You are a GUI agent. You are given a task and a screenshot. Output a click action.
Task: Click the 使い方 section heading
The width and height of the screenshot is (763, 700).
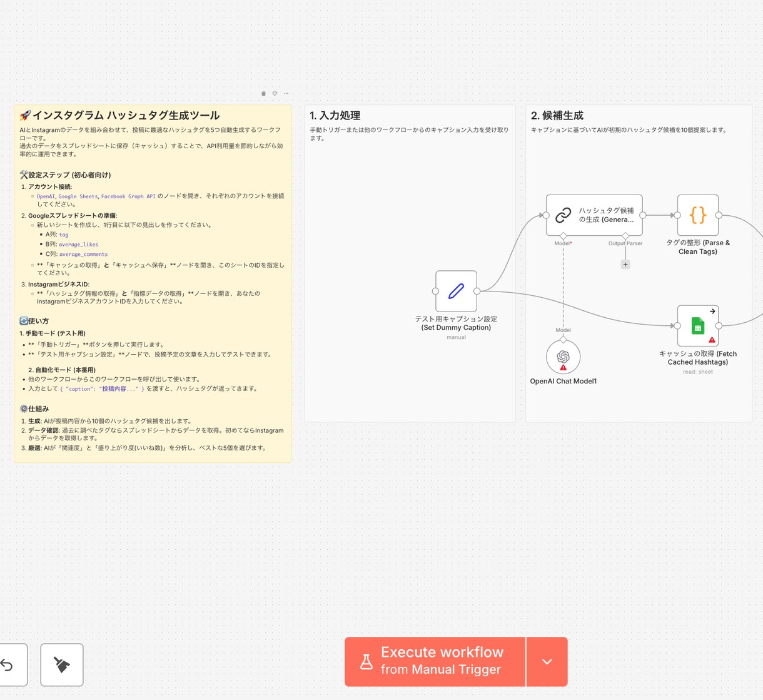pyautogui.click(x=34, y=321)
